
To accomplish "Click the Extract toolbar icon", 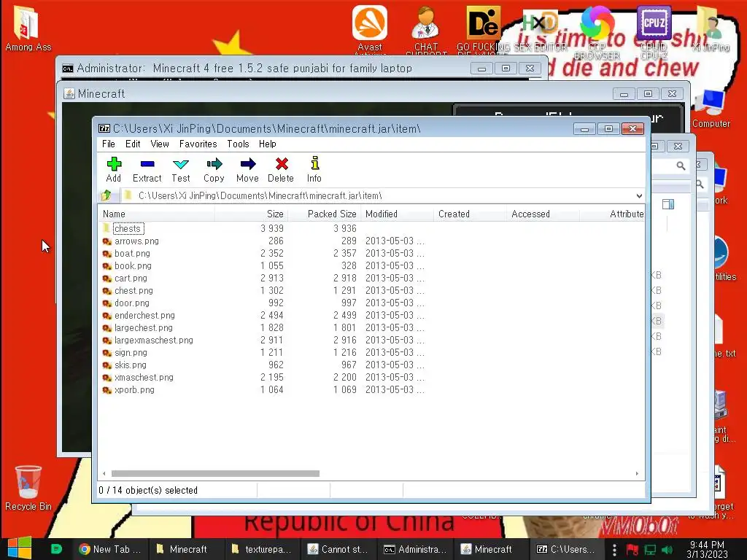I will [147, 169].
